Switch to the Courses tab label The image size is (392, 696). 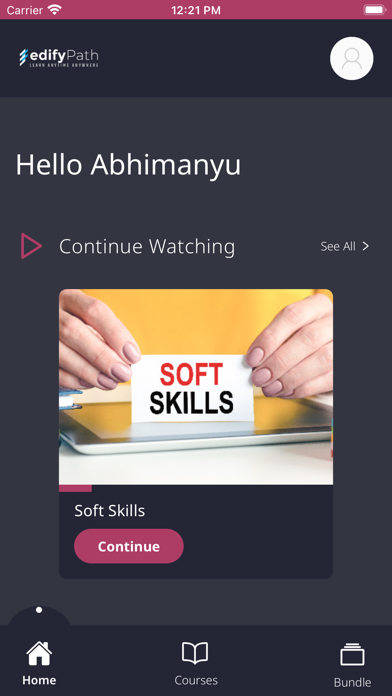pos(196,680)
